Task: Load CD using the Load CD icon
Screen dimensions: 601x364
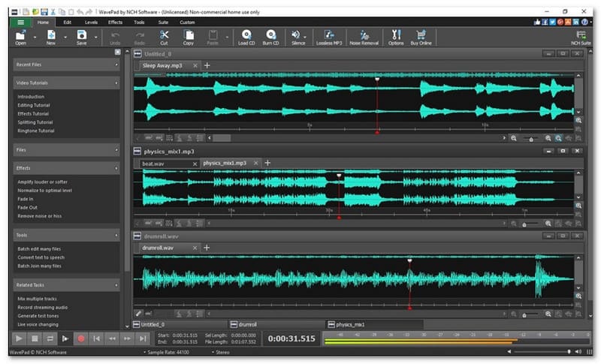Action: tap(246, 37)
